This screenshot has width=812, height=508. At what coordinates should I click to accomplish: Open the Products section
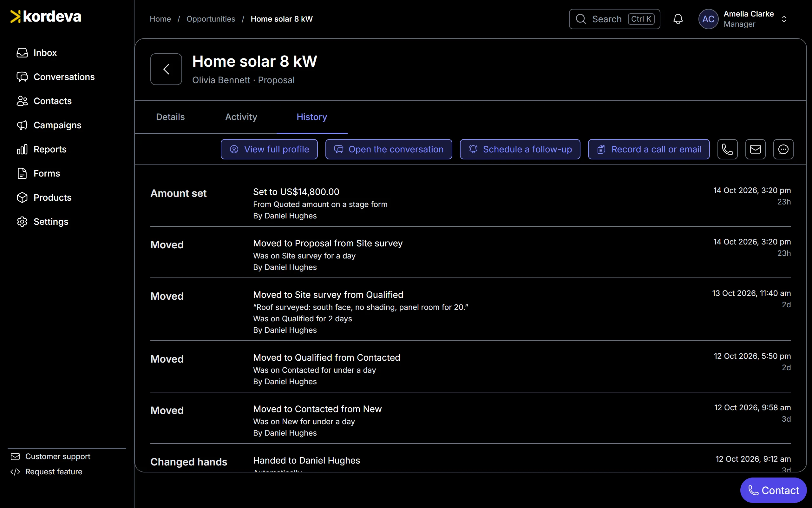(44, 198)
